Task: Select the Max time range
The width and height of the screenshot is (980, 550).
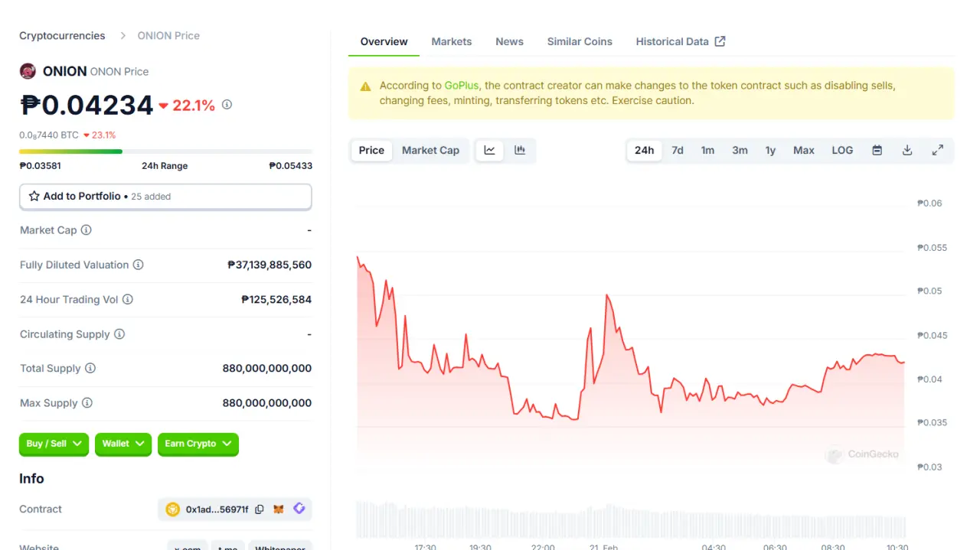Action: (x=804, y=150)
